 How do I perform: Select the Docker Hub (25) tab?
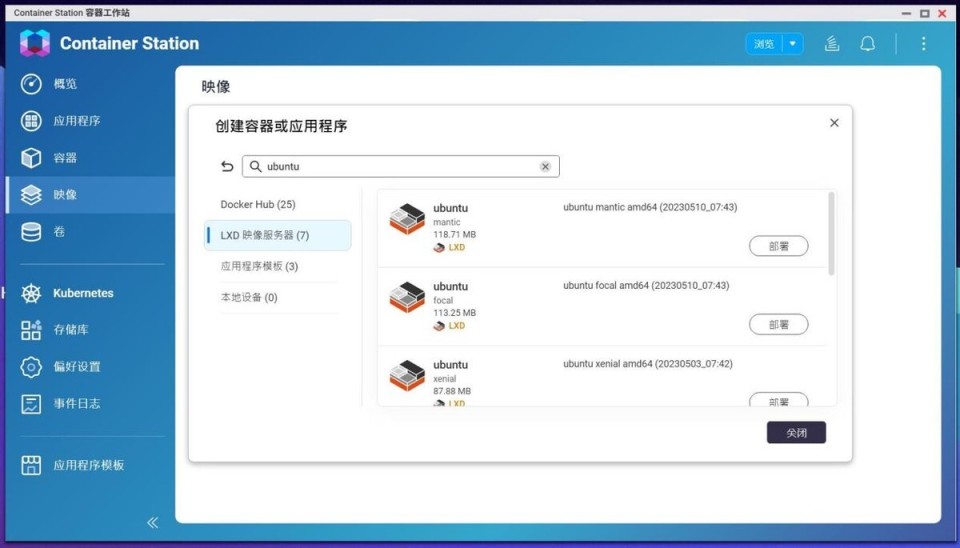(x=258, y=205)
